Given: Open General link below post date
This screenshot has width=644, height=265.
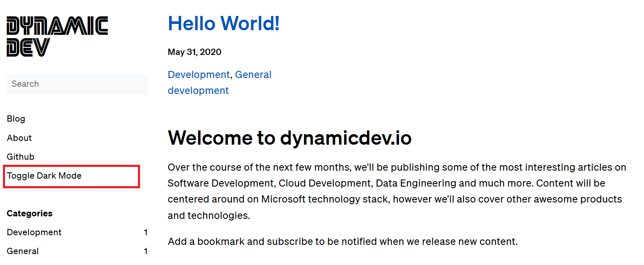Looking at the screenshot, I should (253, 75).
